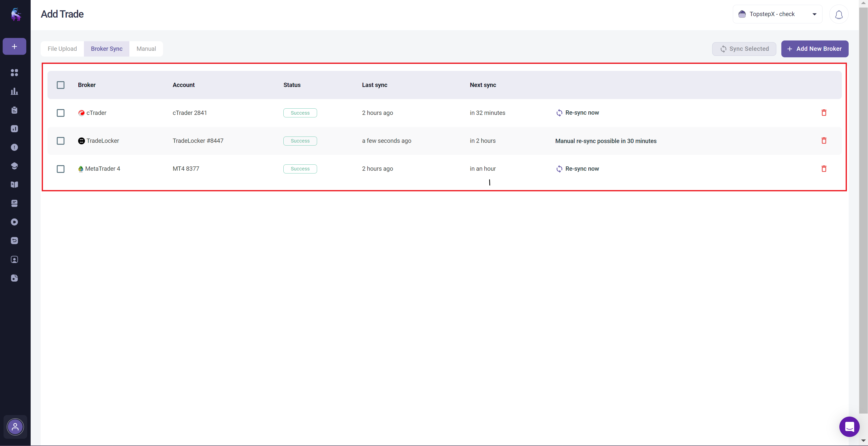This screenshot has height=446, width=868.
Task: Delete the cTrader broker with trash icon
Action: 824,113
